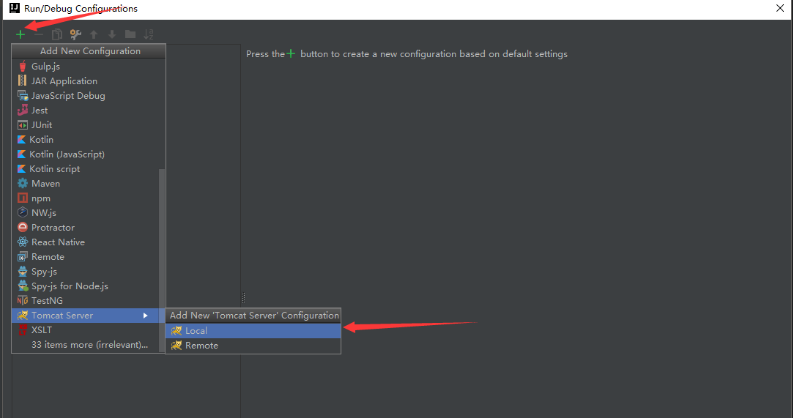Click the React Native atom icon

(22, 242)
